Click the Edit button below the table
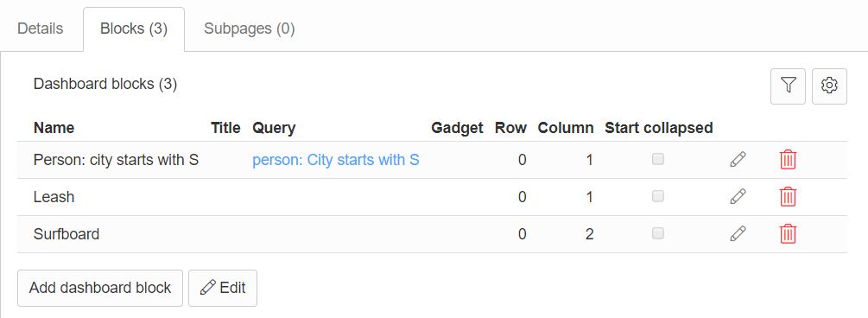868x318 pixels. 223,288
